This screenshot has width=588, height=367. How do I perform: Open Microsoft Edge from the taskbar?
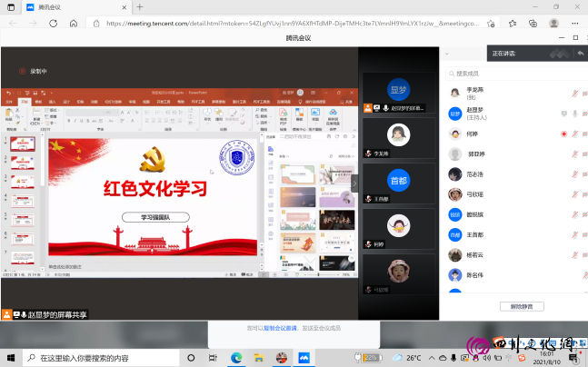click(x=235, y=358)
